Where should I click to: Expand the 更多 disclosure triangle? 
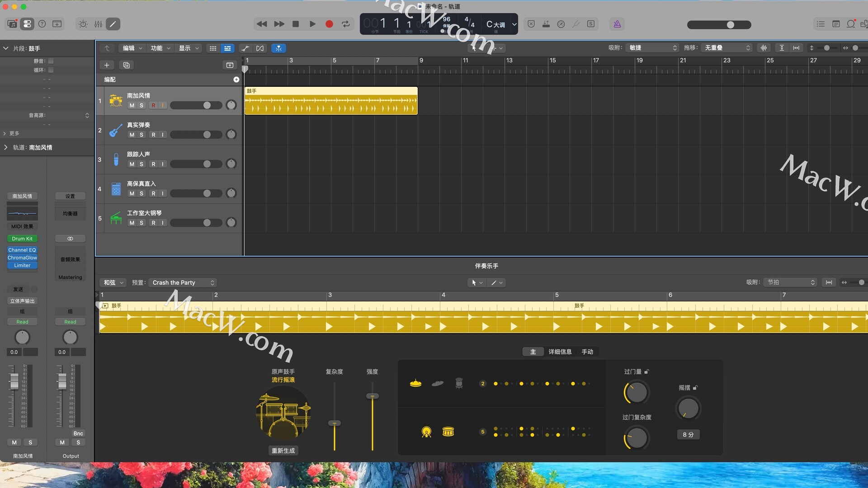tap(5, 133)
